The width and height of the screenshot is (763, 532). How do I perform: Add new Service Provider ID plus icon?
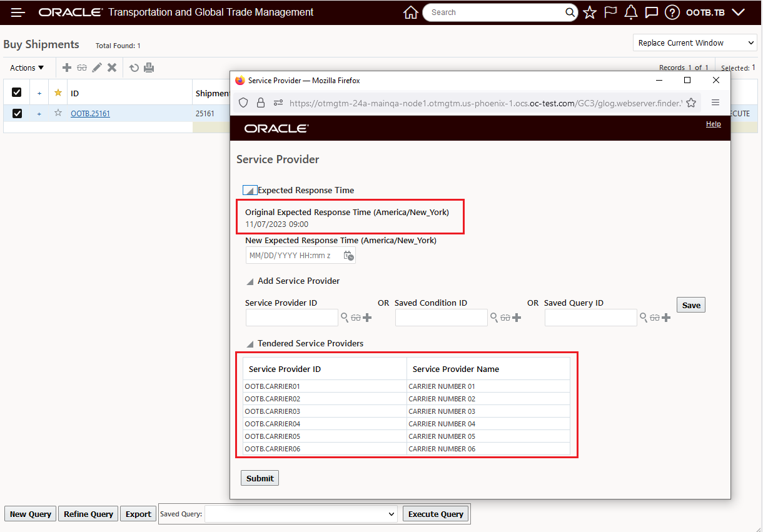(x=367, y=318)
